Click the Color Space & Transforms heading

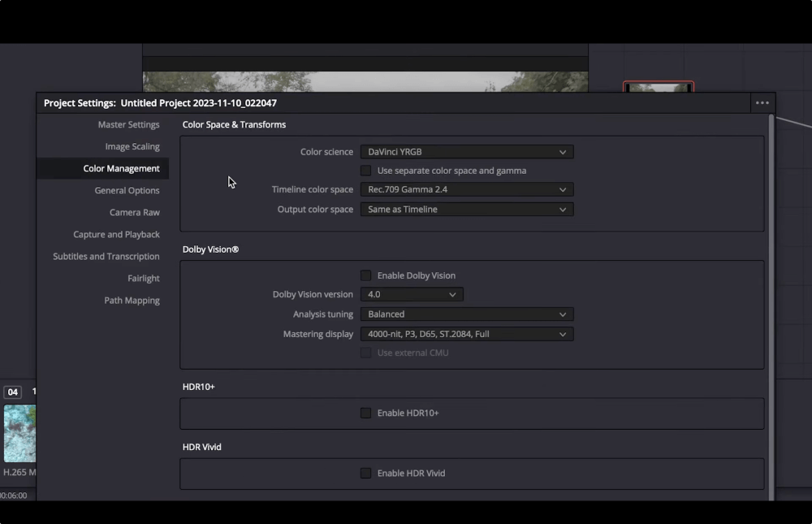pyautogui.click(x=234, y=124)
